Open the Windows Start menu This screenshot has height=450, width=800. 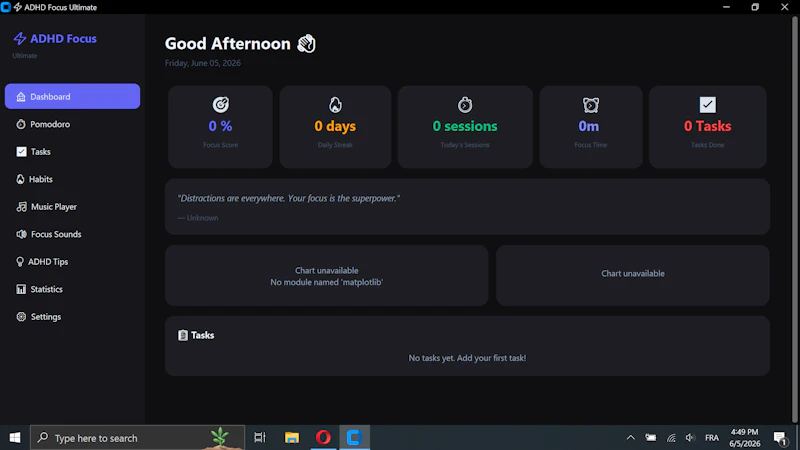click(x=15, y=438)
